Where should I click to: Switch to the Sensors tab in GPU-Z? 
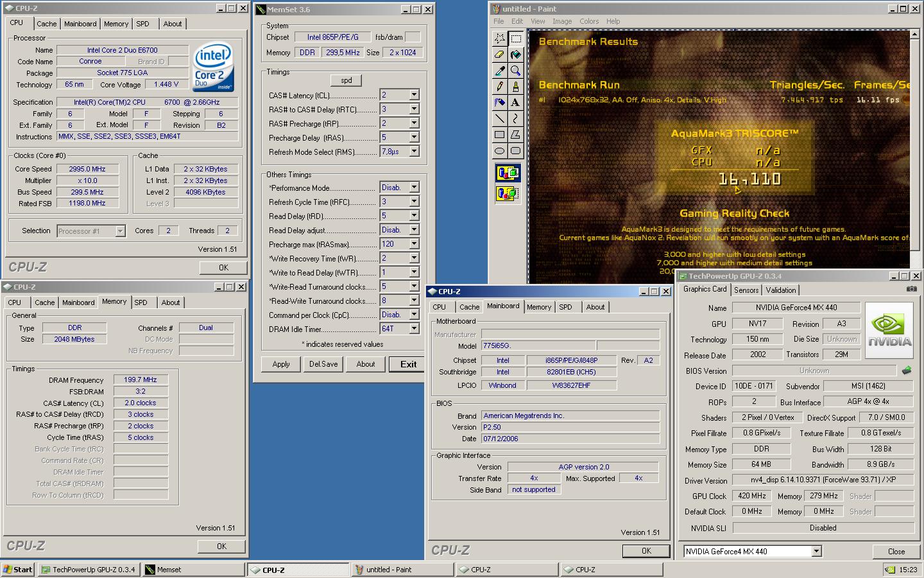(746, 290)
